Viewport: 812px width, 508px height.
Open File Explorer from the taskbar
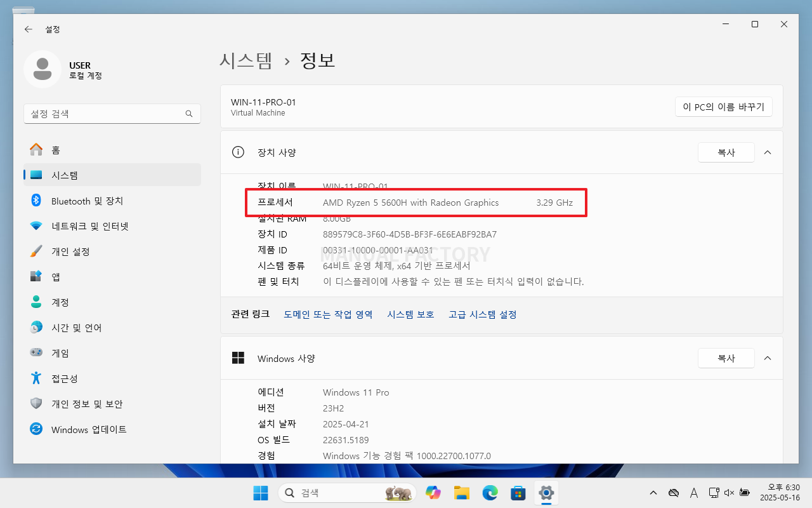click(461, 492)
